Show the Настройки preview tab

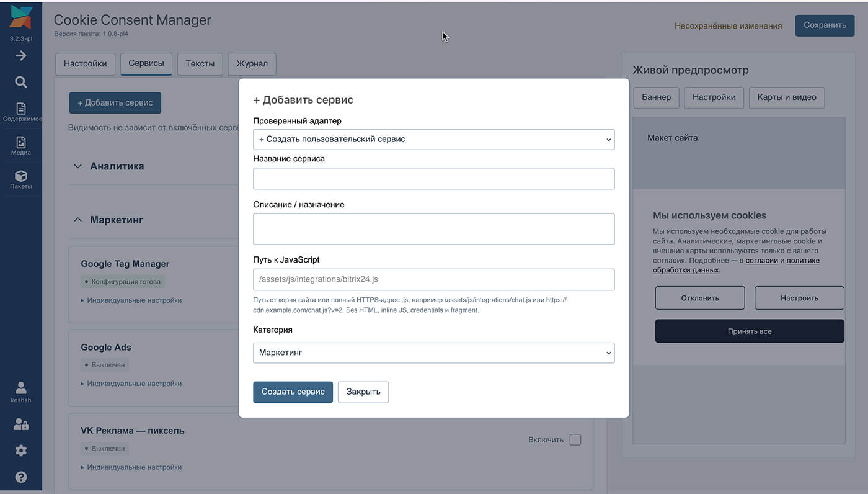pos(714,97)
